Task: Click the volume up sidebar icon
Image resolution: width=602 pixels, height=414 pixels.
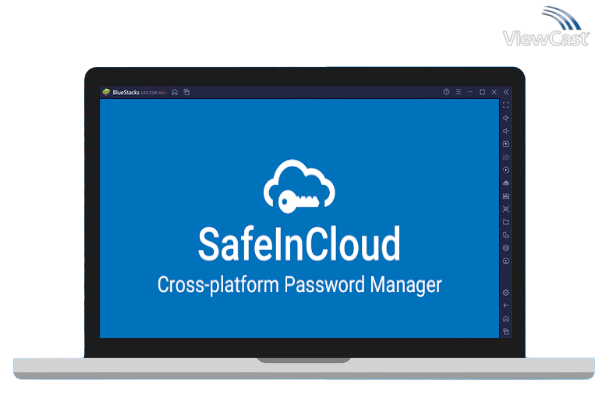Action: tap(506, 118)
